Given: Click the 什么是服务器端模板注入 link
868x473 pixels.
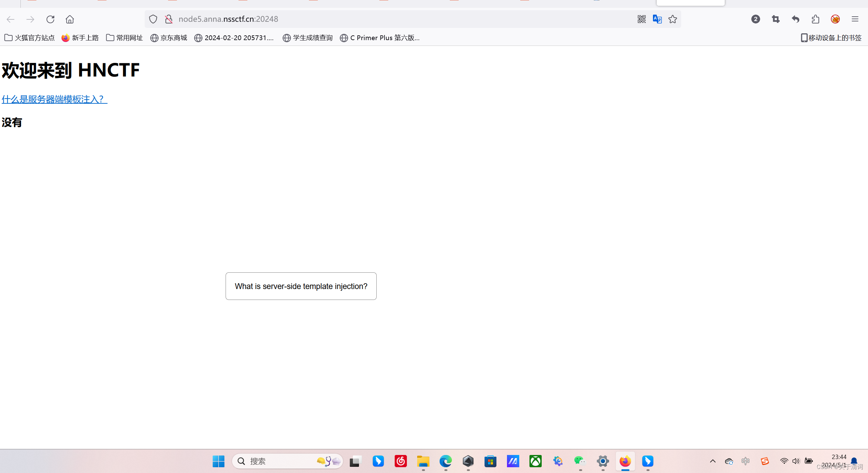Looking at the screenshot, I should (54, 99).
